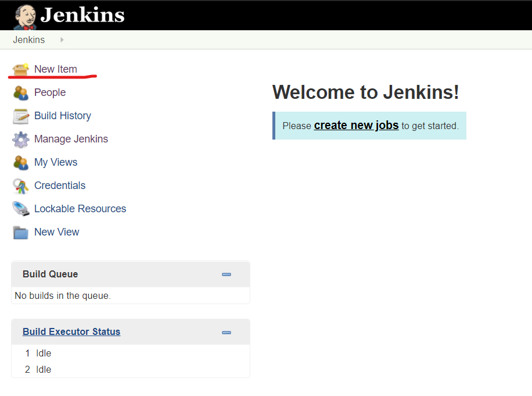Go to Build History

[62, 116]
